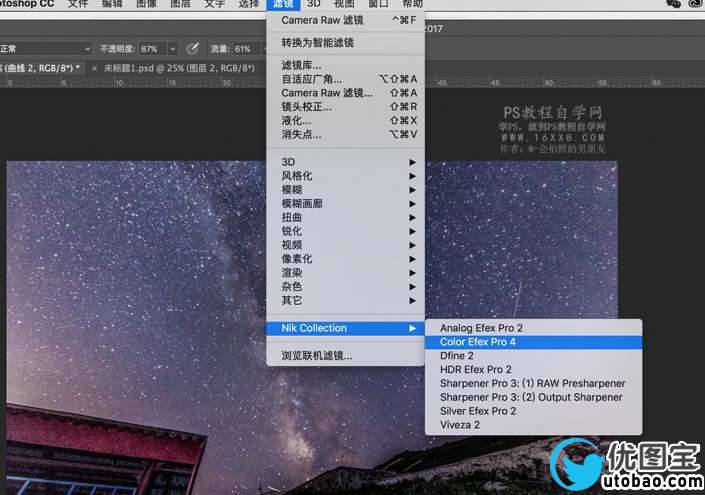The image size is (705, 495).
Task: Select the Nik Collection menu entry
Action: (345, 328)
